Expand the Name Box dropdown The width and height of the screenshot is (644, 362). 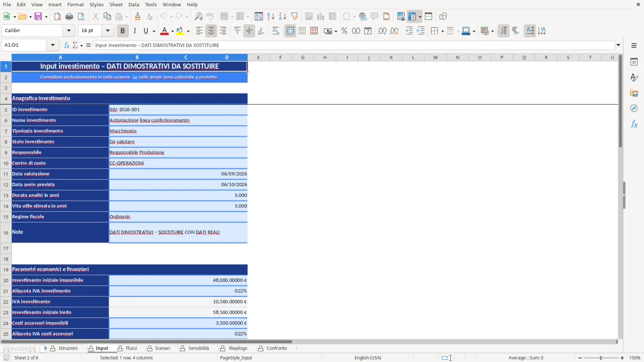(x=53, y=46)
